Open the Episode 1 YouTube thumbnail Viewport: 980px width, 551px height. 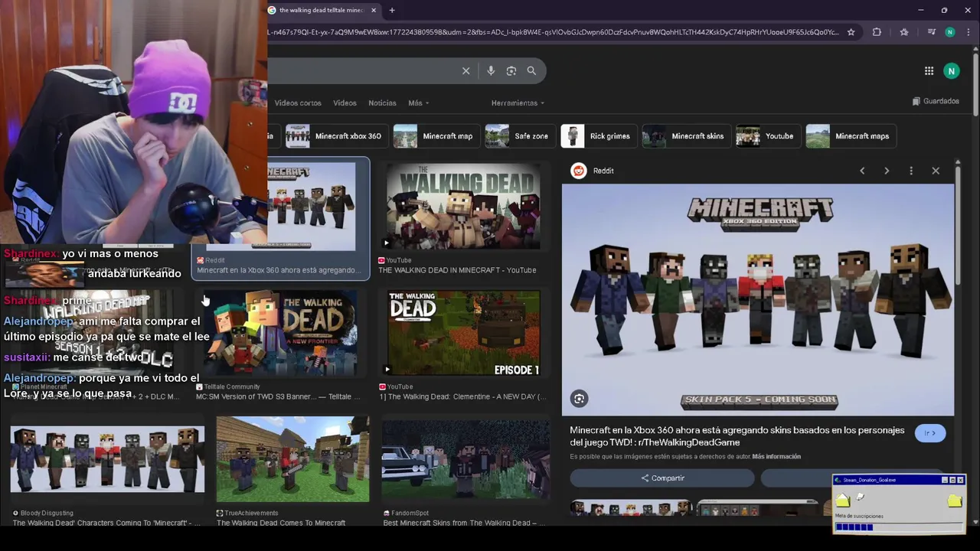tap(463, 334)
